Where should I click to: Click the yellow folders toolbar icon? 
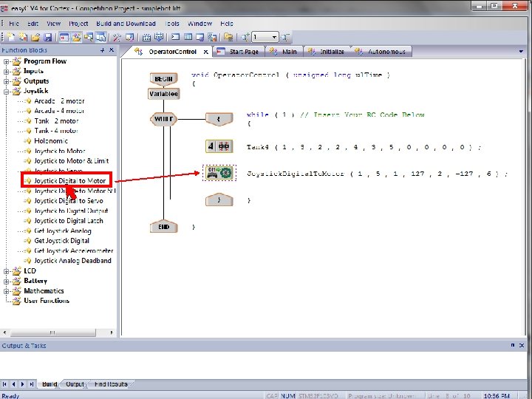click(228, 37)
